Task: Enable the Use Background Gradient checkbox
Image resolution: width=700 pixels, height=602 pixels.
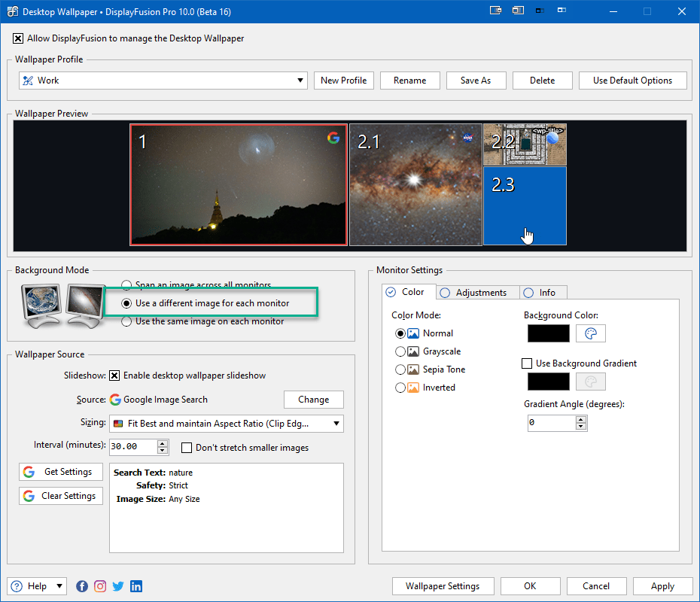Action: 527,363
